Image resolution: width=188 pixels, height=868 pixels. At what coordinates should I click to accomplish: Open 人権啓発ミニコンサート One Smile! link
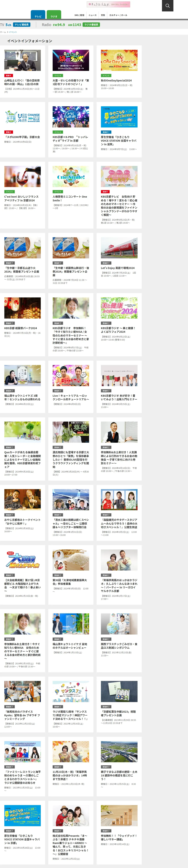pos(70,198)
